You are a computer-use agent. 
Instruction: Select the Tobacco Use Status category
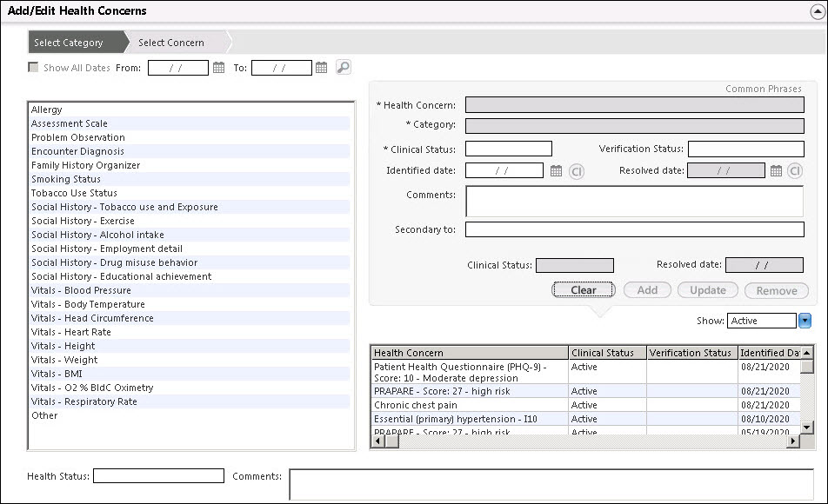[x=190, y=193]
